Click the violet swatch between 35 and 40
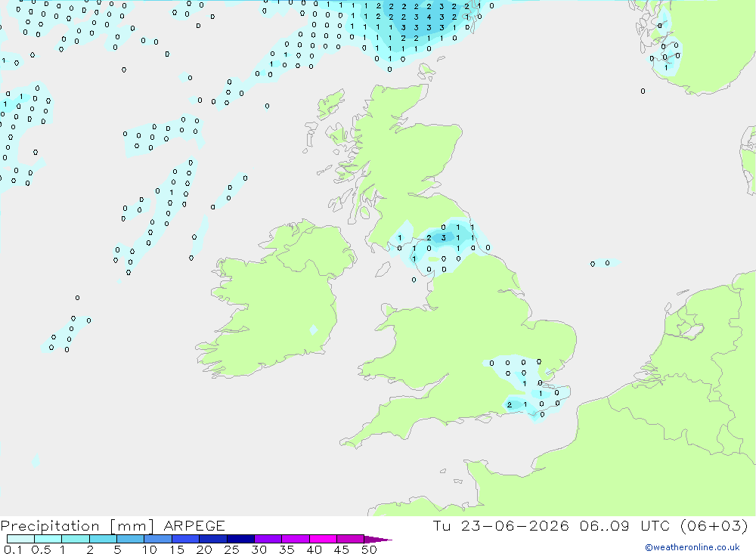Screen dimensions: 756x554 point(296,539)
